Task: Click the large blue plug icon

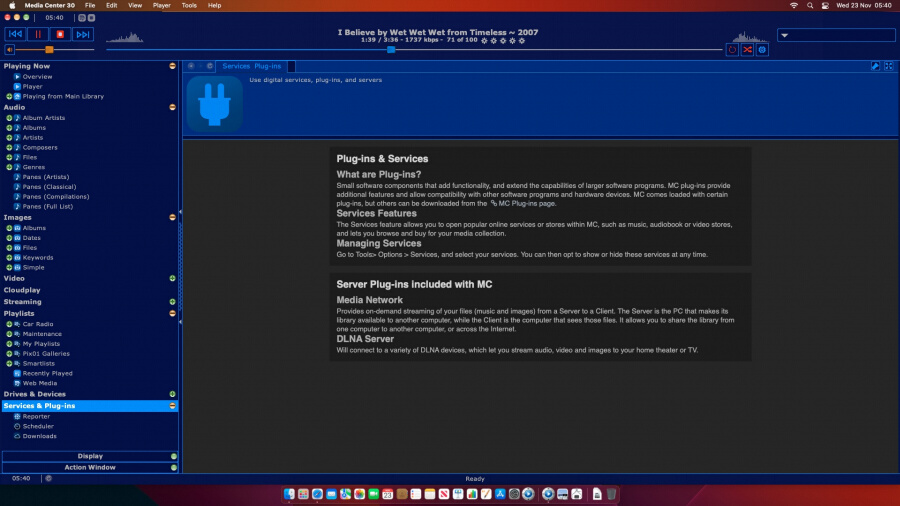Action: click(x=215, y=104)
